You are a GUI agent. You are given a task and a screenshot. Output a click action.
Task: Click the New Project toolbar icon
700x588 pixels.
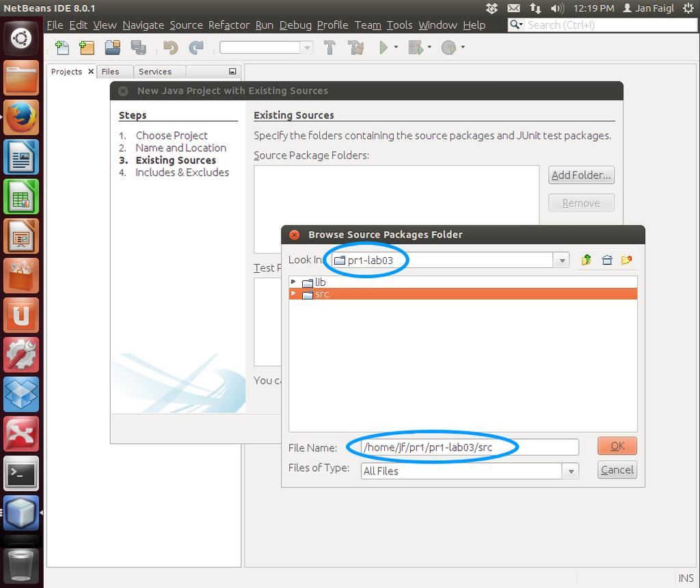coord(86,47)
